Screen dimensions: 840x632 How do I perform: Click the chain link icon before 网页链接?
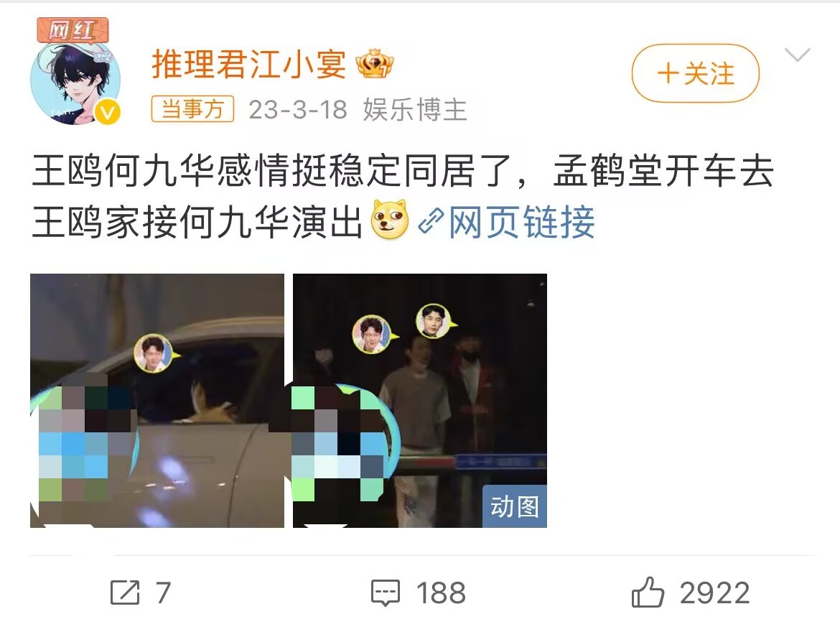click(x=431, y=221)
